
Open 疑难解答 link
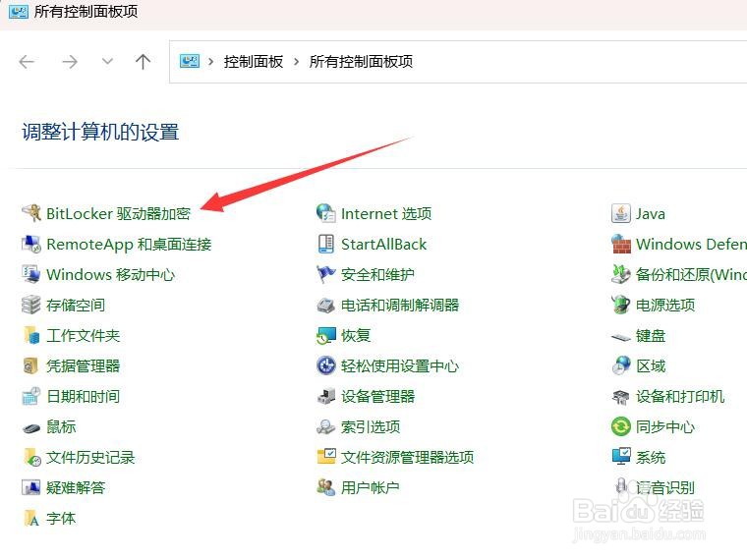pyautogui.click(x=76, y=488)
